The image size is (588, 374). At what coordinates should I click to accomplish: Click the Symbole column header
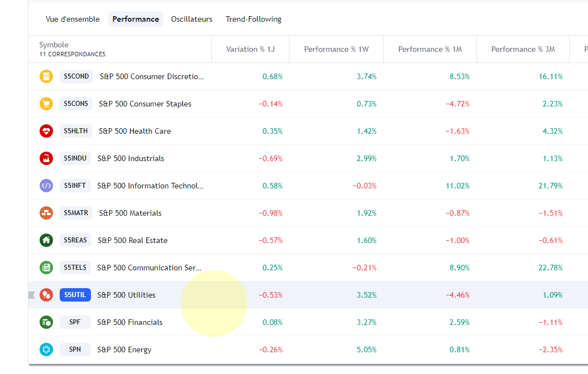pos(54,45)
